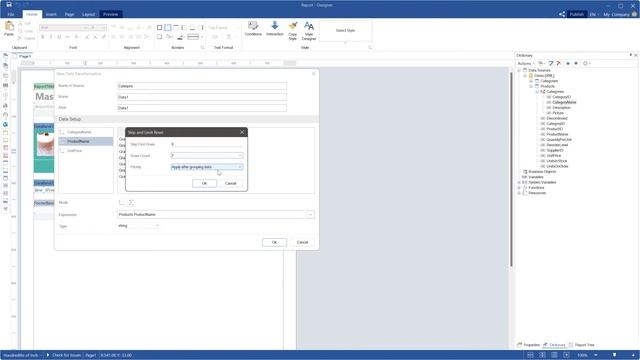The height and width of the screenshot is (360, 640).
Task: Click the Share icon next to Publish
Action: pyautogui.click(x=562, y=14)
